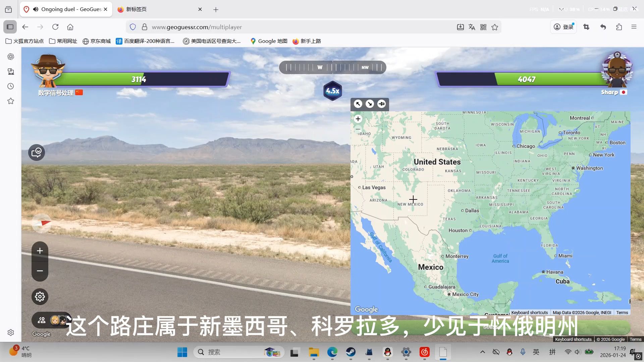This screenshot has width=644, height=362.
Task: Mute the audio on the GeoGuessr tab
Action: click(36, 9)
